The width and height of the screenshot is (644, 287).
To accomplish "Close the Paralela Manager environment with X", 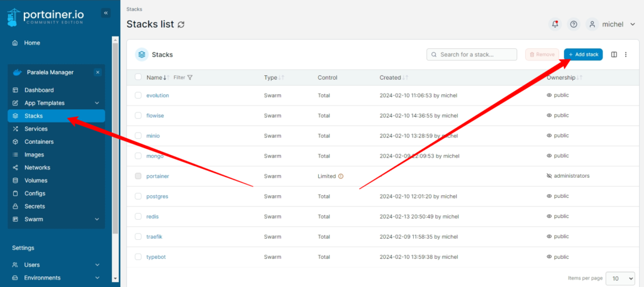I will [x=97, y=72].
